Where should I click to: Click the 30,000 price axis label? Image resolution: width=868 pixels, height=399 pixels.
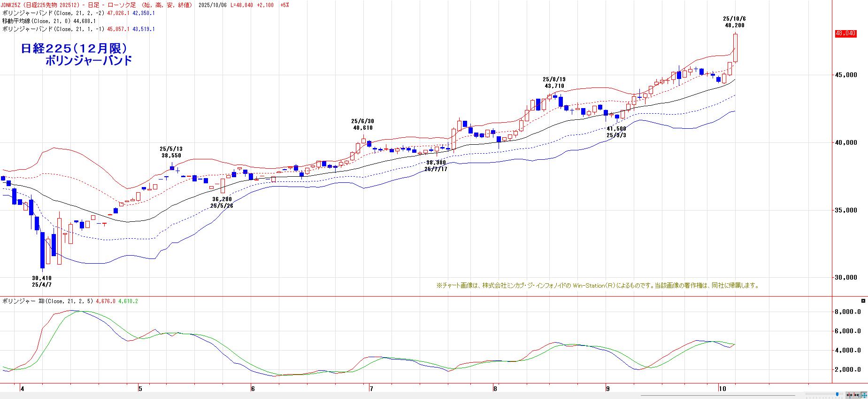click(x=846, y=278)
